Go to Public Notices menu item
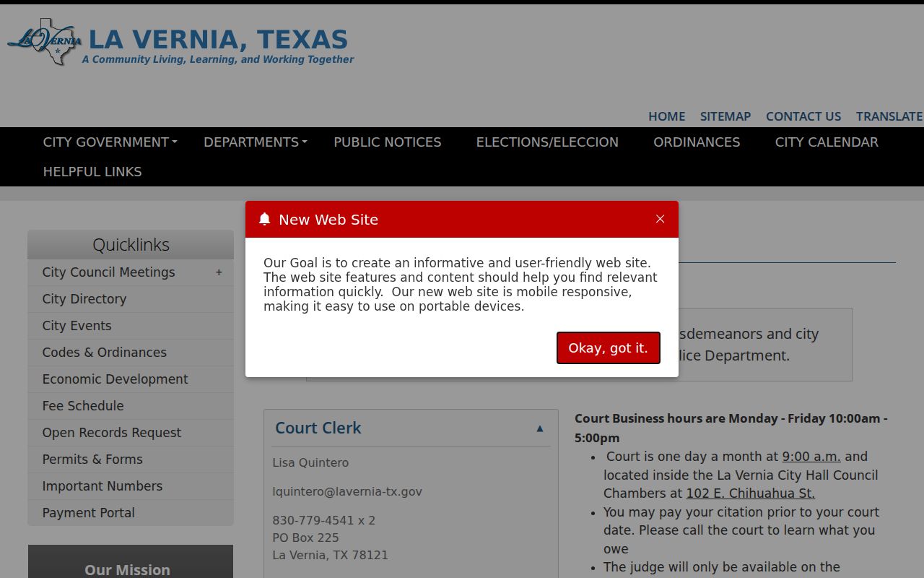 click(388, 142)
